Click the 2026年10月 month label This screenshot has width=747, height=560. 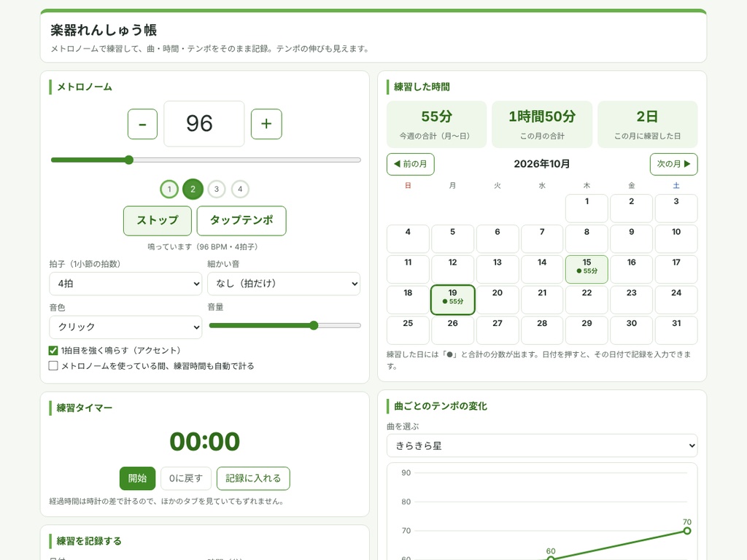(542, 164)
